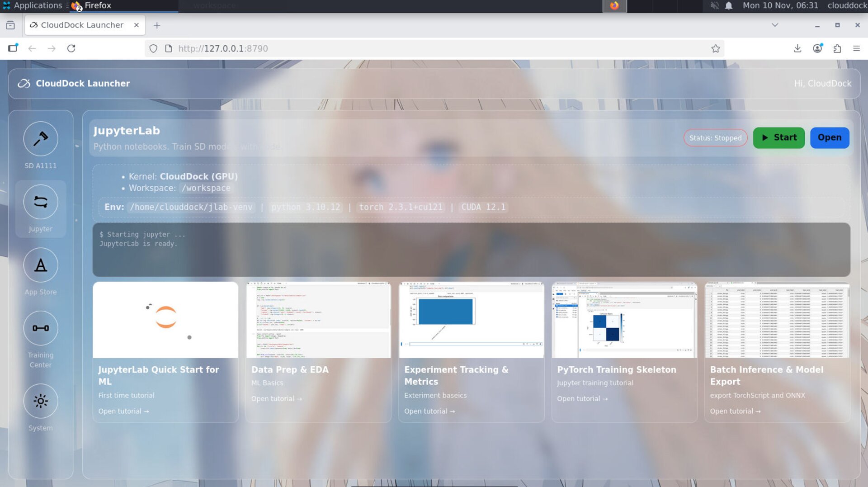Open the Applications menu
Viewport: 868px width, 487px height.
click(33, 5)
